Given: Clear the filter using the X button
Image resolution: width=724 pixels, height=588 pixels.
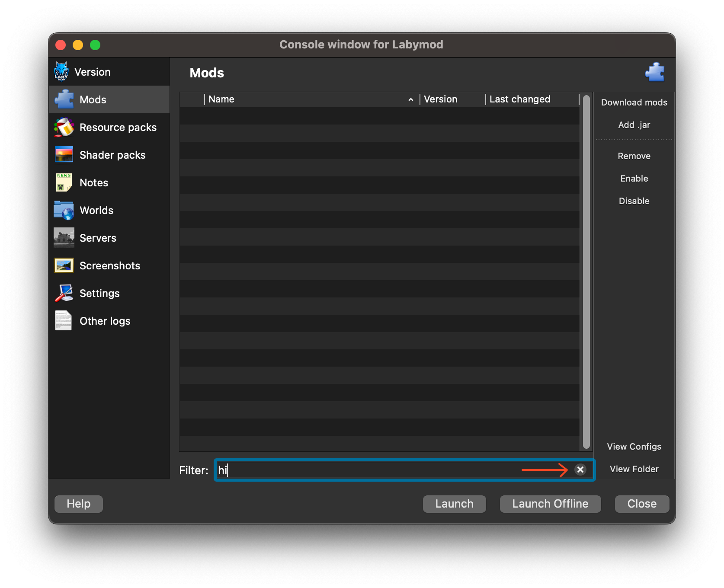Looking at the screenshot, I should (x=580, y=470).
